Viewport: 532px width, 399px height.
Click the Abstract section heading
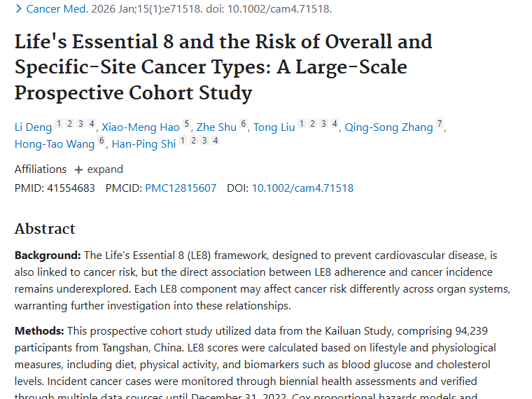click(x=45, y=229)
